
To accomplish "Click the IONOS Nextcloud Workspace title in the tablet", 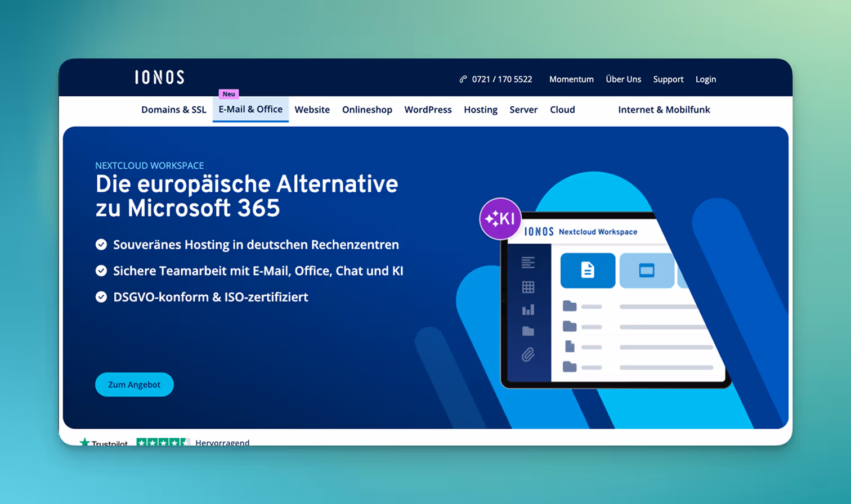I will [x=581, y=232].
